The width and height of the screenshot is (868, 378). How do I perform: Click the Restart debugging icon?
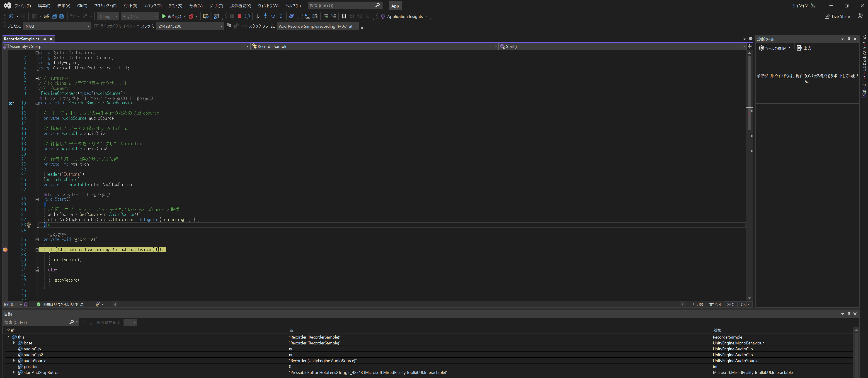point(247,16)
